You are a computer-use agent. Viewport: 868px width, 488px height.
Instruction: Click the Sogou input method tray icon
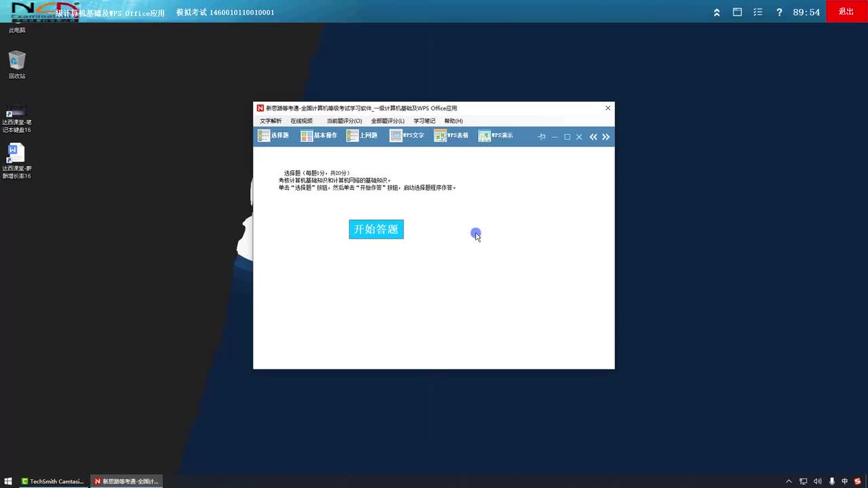858,481
